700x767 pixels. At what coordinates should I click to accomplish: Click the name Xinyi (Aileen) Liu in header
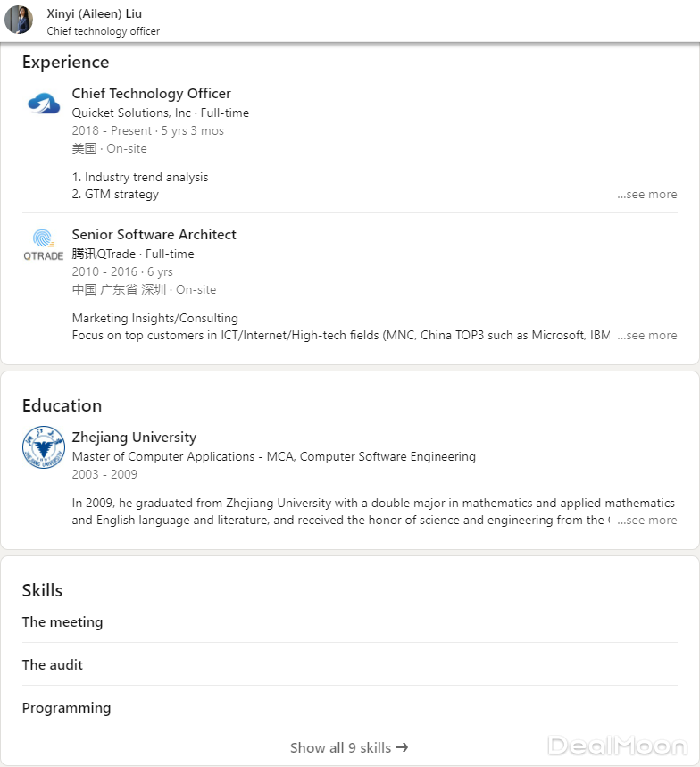pos(94,13)
